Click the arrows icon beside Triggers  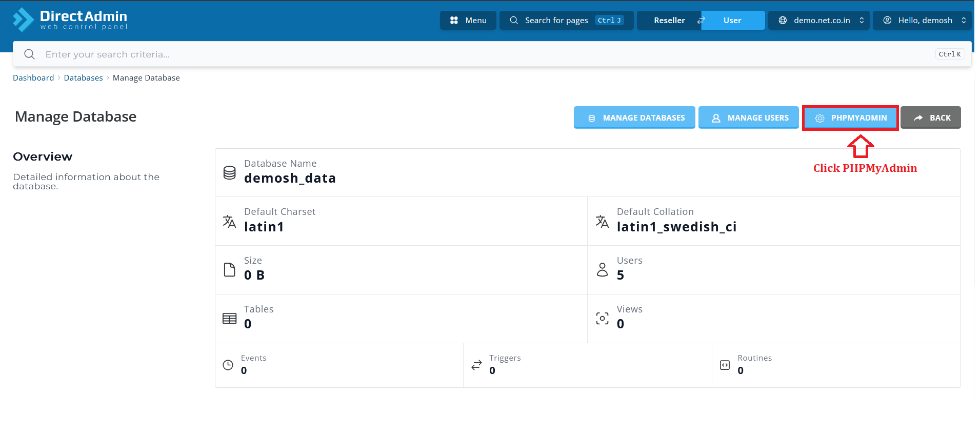point(477,365)
